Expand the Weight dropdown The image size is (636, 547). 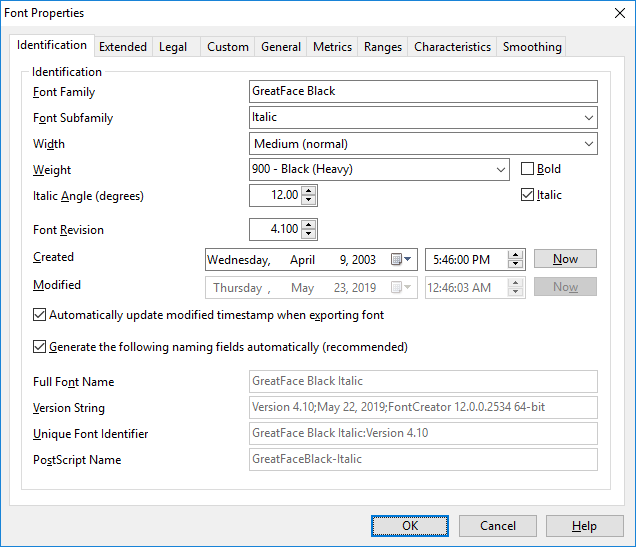501,170
